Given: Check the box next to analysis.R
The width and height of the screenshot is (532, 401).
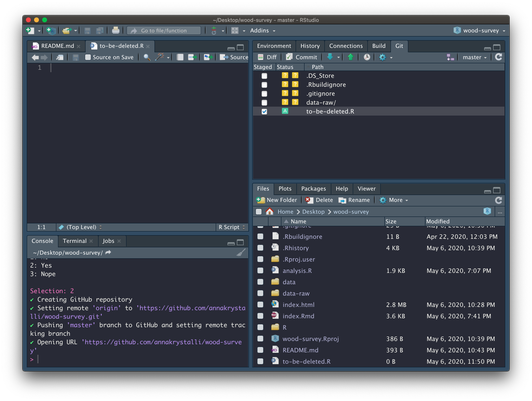Looking at the screenshot, I should (x=260, y=270).
